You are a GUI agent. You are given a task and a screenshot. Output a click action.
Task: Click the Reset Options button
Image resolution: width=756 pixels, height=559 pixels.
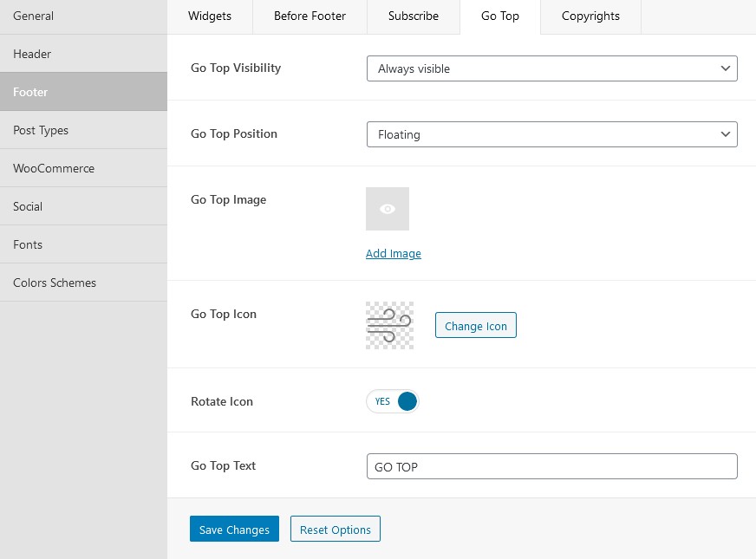click(336, 529)
